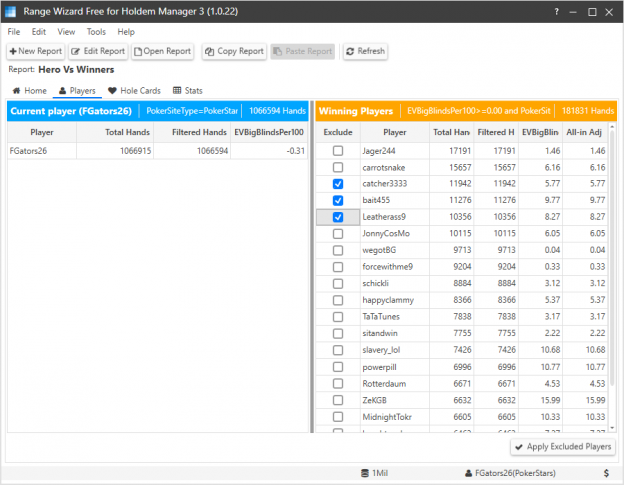Click the 1Mil database label
The width and height of the screenshot is (624, 485).
(x=380, y=473)
